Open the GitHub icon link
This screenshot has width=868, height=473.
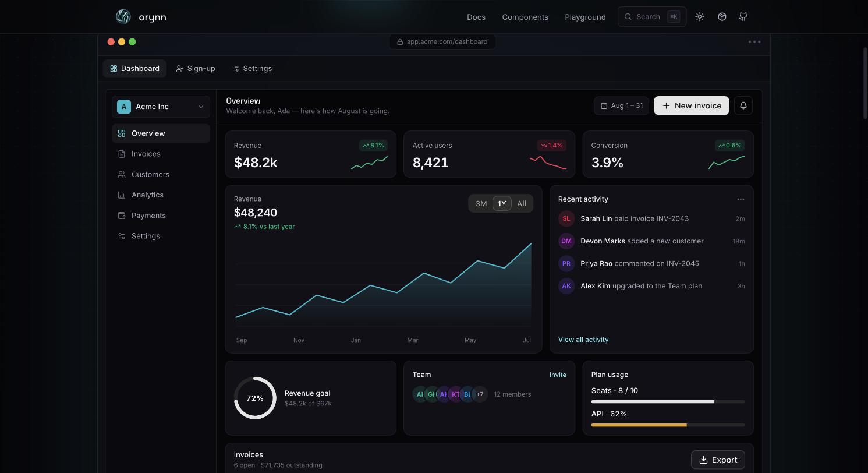click(743, 17)
